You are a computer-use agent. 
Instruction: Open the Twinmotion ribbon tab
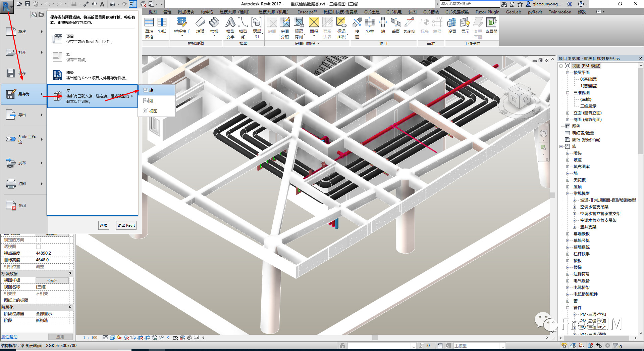560,12
